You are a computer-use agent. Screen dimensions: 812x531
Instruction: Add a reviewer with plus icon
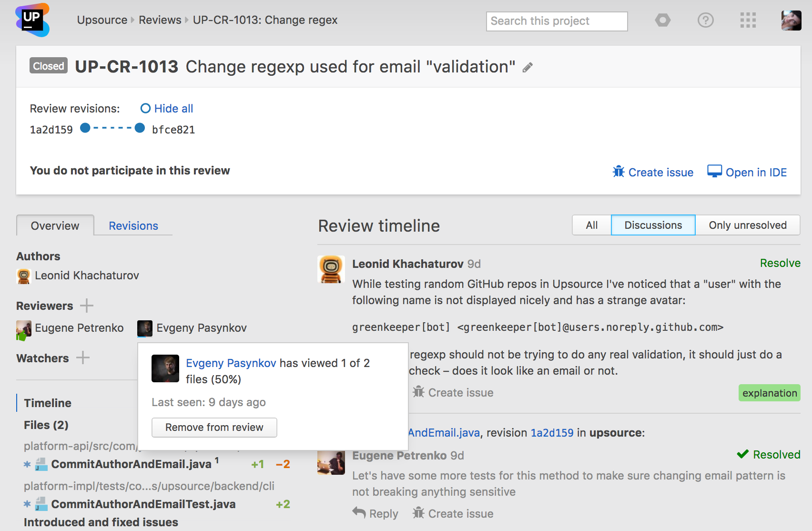pos(87,306)
